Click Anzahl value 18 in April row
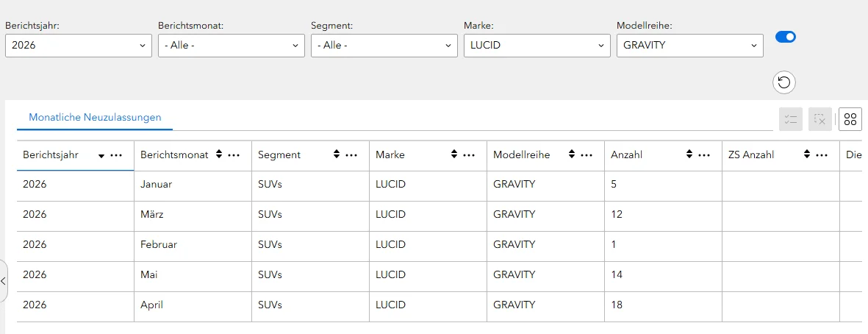Viewport: 868px width, 334px height. 617,305
